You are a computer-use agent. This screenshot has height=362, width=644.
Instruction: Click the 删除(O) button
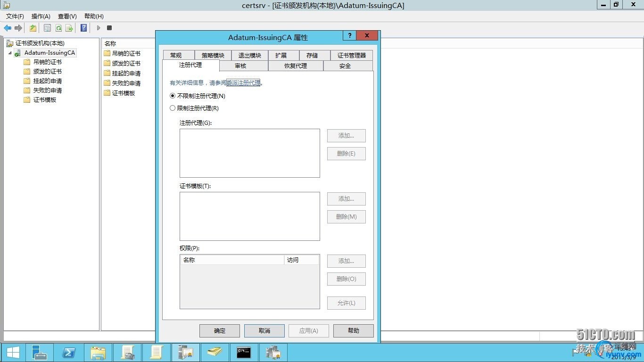(x=347, y=279)
